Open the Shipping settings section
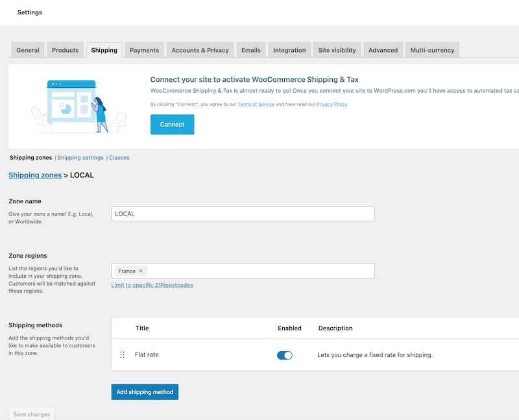Image resolution: width=519 pixels, height=420 pixels. 80,157
